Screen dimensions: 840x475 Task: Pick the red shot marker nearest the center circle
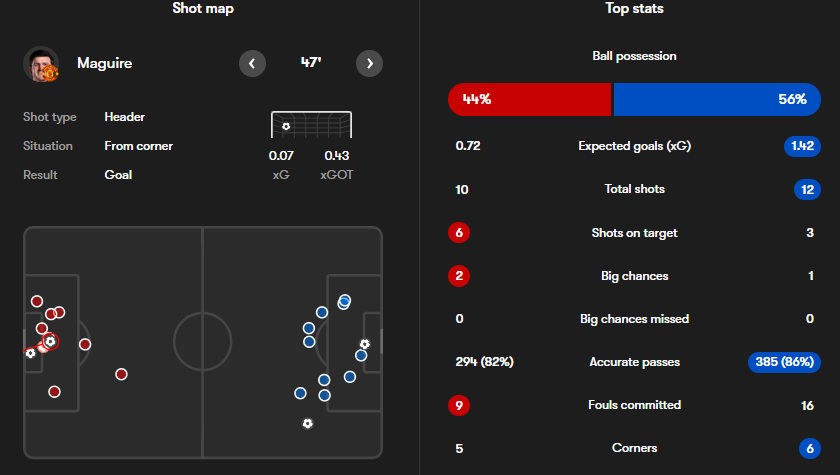click(122, 374)
